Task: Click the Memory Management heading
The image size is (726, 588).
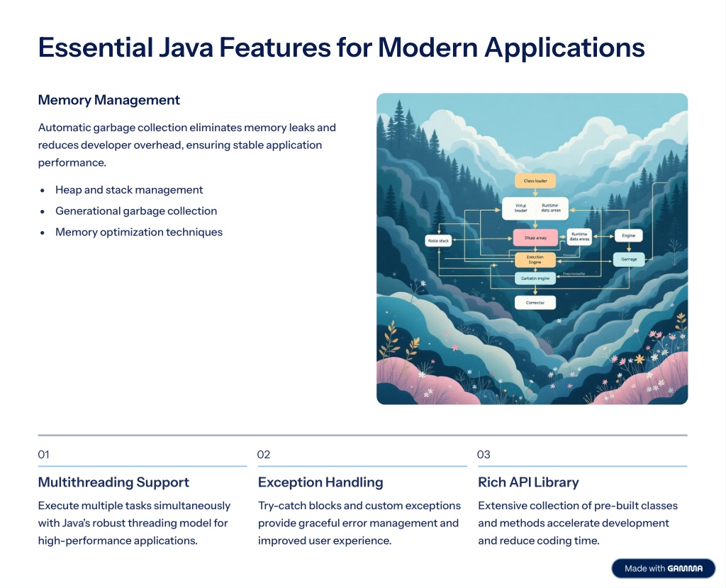Action: 109,100
